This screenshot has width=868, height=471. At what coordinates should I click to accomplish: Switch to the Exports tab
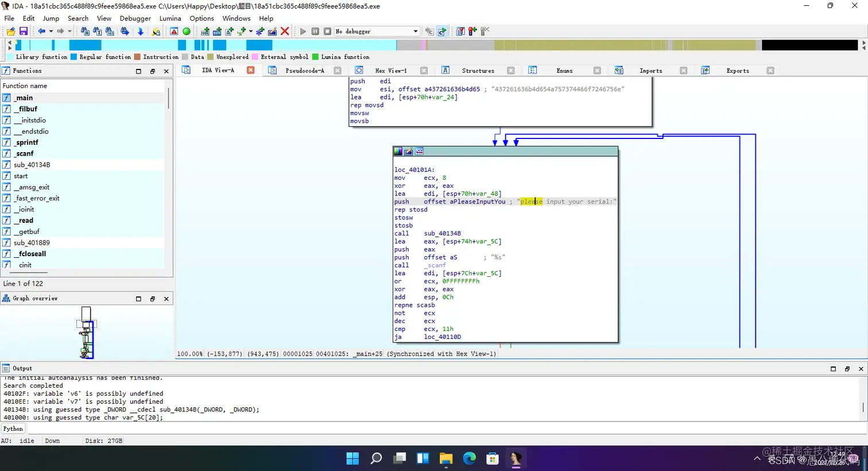738,71
